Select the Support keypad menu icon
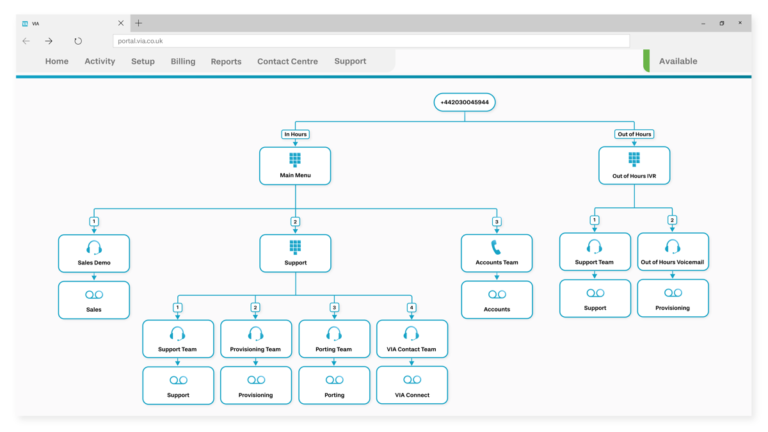The image size is (768, 432). tap(295, 247)
